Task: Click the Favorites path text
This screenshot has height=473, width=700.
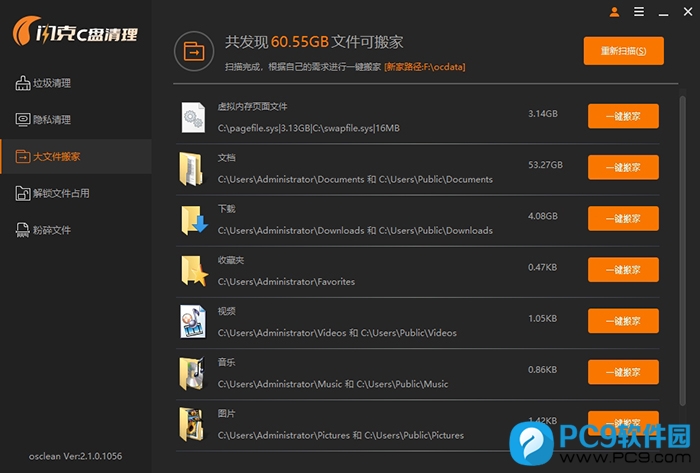Action: (x=286, y=282)
